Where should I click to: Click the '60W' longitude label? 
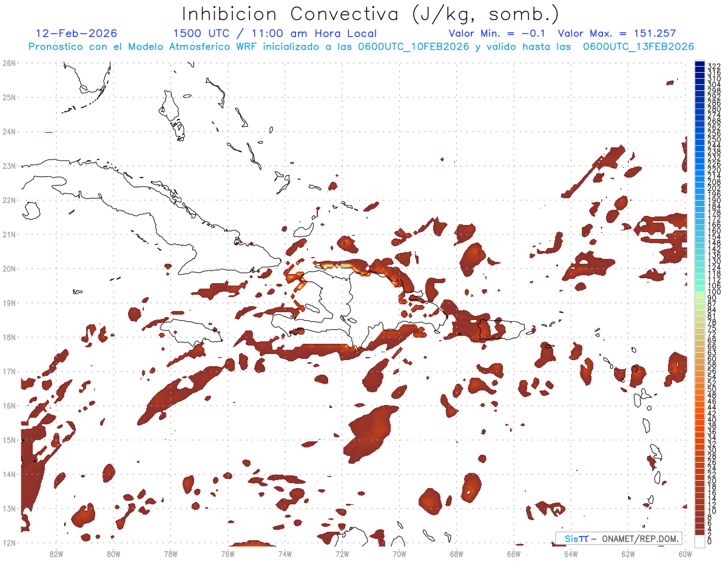click(x=685, y=554)
